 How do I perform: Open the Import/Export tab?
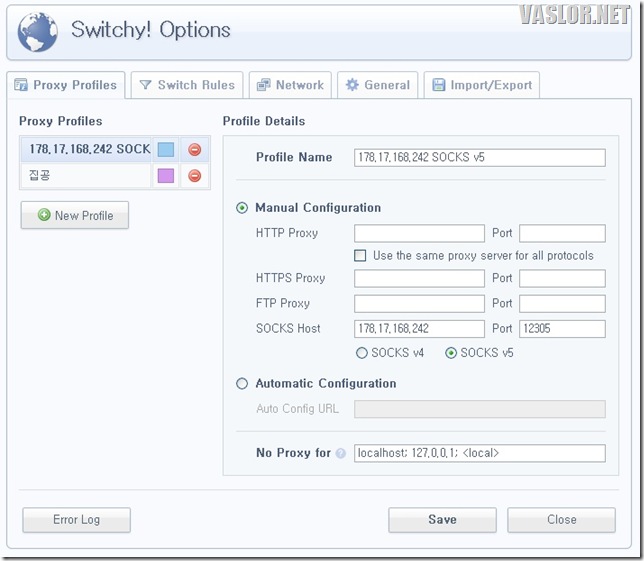(x=481, y=85)
